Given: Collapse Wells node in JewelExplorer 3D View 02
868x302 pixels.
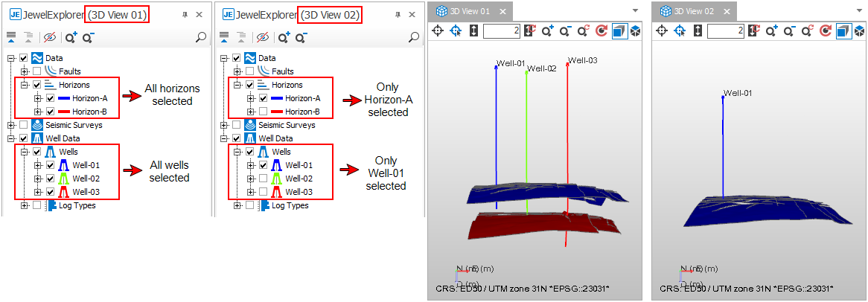Looking at the screenshot, I should (x=237, y=152).
